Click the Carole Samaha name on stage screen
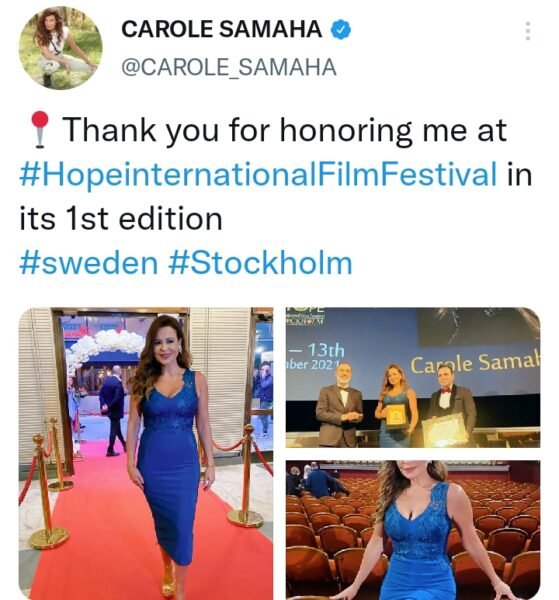This screenshot has width=559, height=600. tap(475, 364)
